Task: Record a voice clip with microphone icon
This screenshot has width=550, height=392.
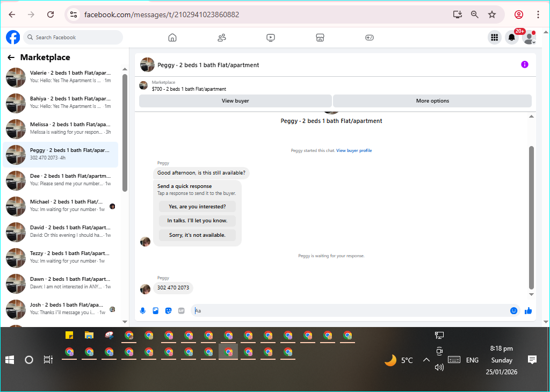Action: point(143,311)
